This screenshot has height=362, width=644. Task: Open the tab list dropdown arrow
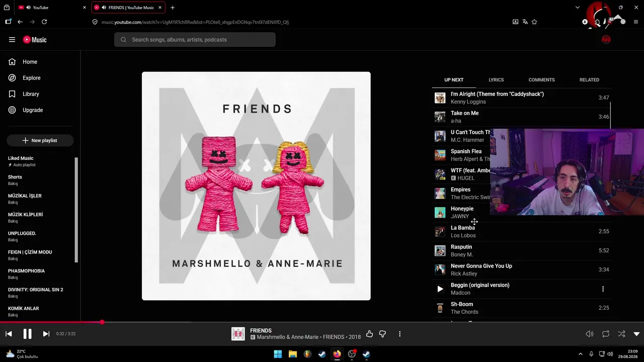pyautogui.click(x=578, y=8)
